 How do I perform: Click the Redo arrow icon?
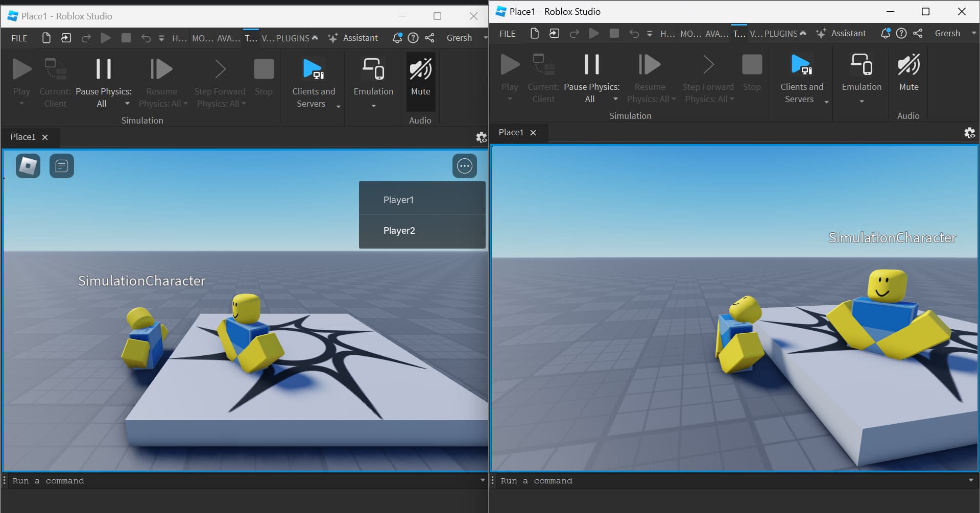(x=86, y=38)
